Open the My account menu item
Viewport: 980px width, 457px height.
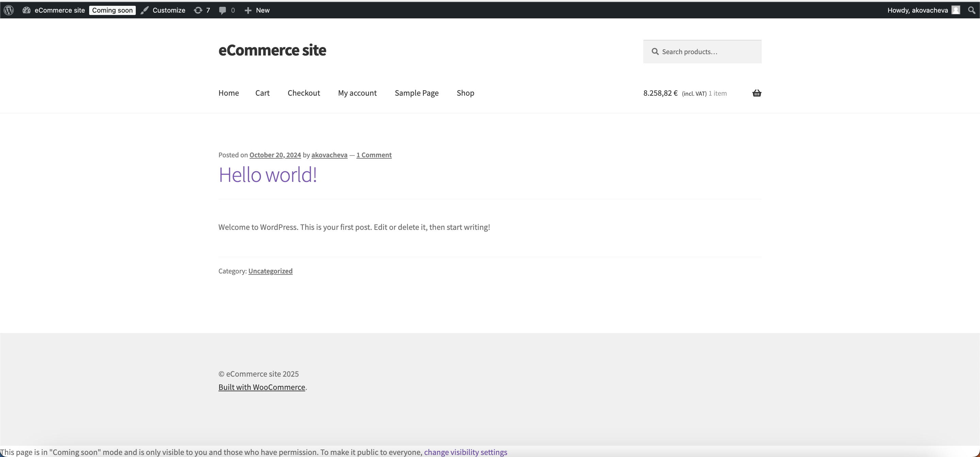[x=357, y=93]
